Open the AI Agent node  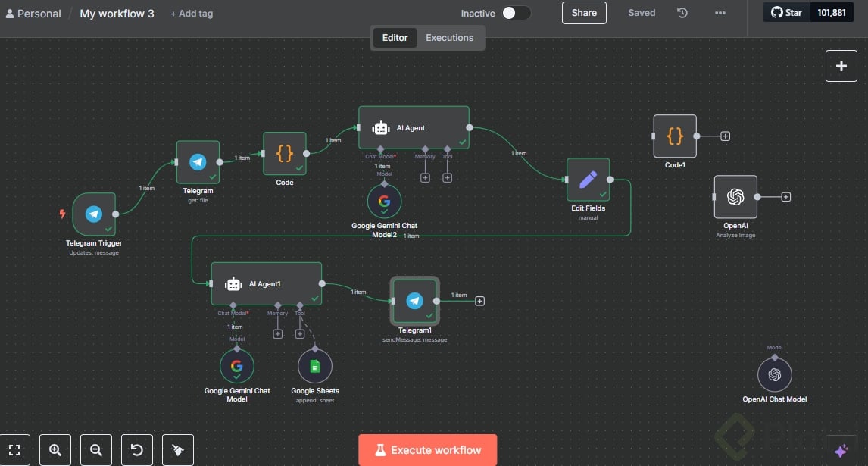pos(414,127)
